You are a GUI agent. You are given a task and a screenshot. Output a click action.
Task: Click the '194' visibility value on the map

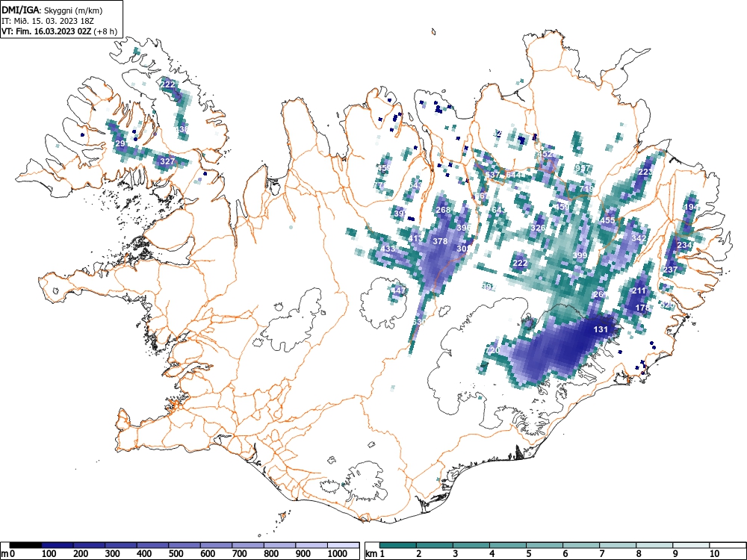691,207
